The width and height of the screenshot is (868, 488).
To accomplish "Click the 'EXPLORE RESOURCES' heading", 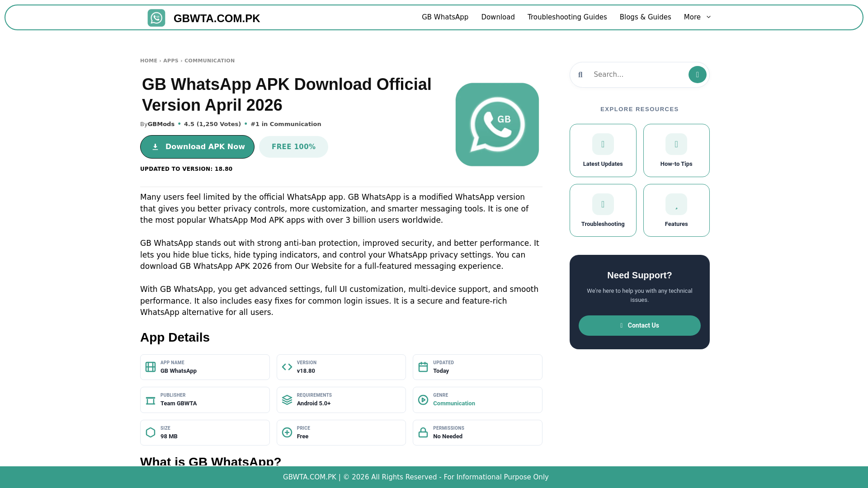I will point(639,109).
